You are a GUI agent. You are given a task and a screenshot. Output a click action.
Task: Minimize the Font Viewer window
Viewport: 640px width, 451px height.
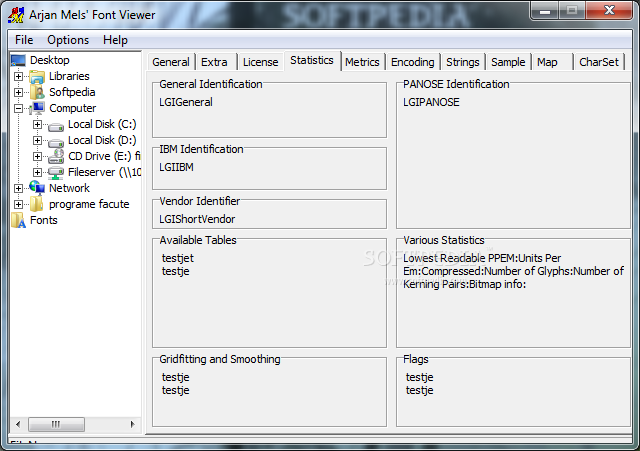544,10
